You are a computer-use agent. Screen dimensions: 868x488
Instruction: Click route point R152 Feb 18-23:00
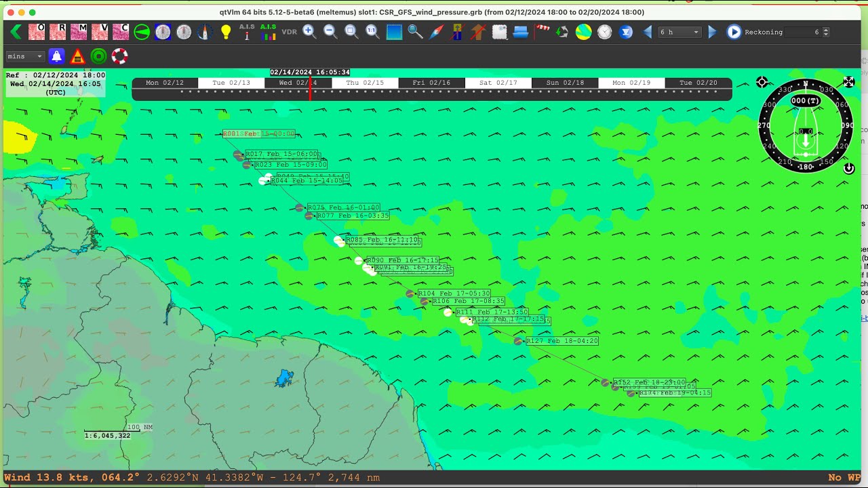coord(649,382)
